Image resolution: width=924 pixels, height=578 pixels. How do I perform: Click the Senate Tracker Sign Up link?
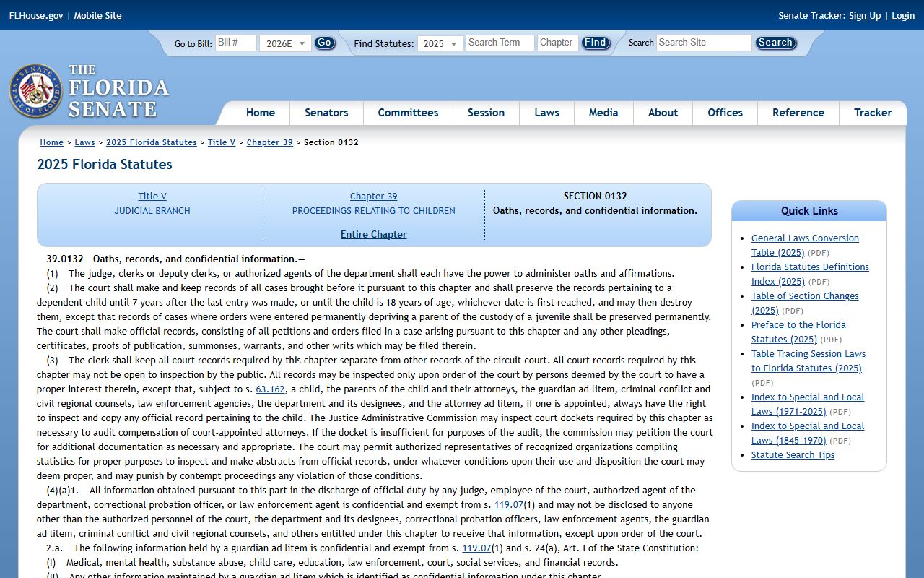coord(865,15)
